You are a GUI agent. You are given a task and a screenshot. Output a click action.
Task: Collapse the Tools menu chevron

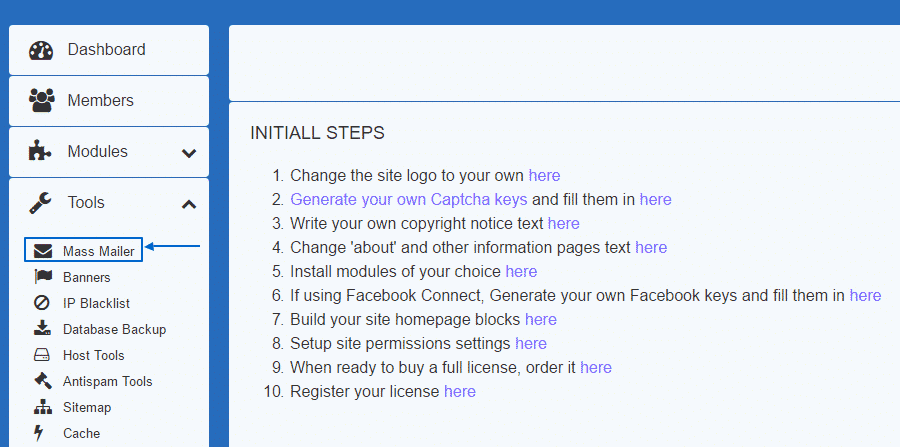pyautogui.click(x=189, y=204)
